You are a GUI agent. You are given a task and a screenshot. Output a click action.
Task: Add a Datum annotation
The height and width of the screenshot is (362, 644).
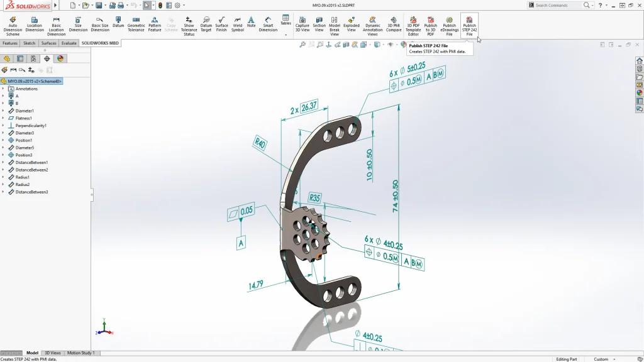pyautogui.click(x=118, y=23)
